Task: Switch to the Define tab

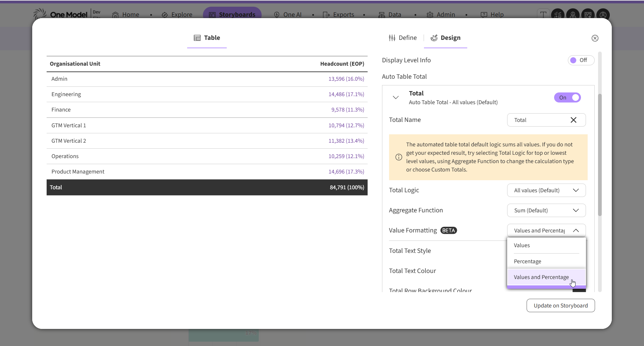Action: pyautogui.click(x=403, y=38)
